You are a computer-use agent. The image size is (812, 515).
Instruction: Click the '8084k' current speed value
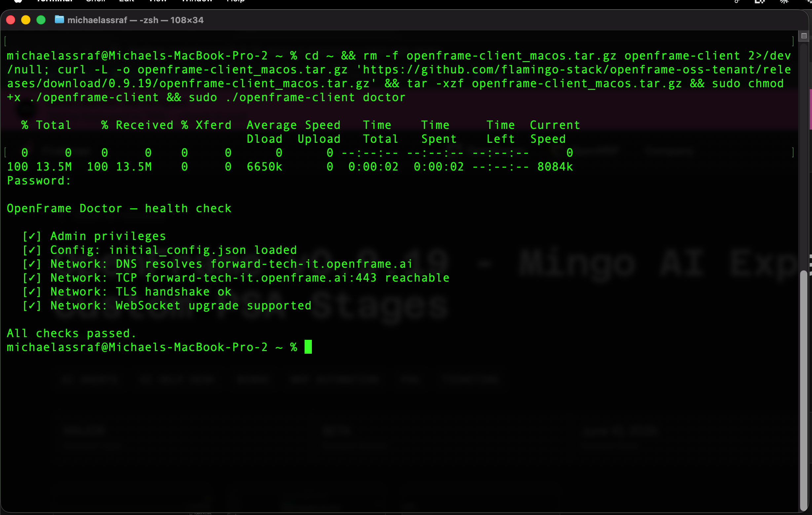tap(555, 166)
